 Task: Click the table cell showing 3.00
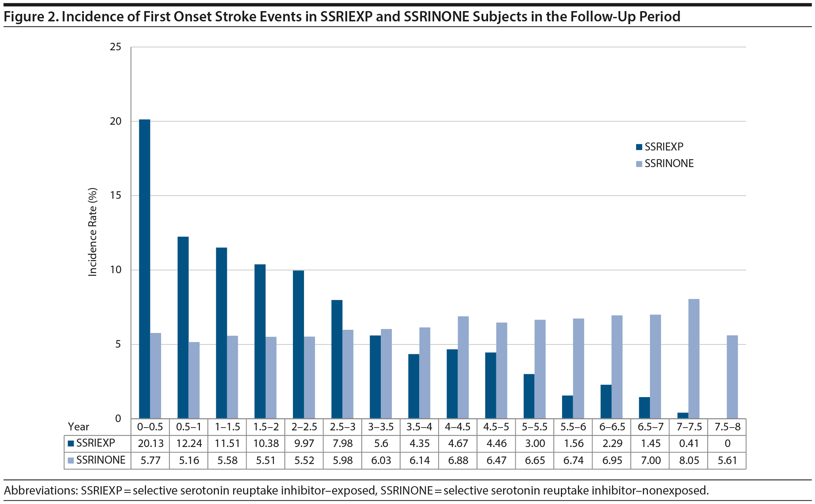(x=535, y=443)
